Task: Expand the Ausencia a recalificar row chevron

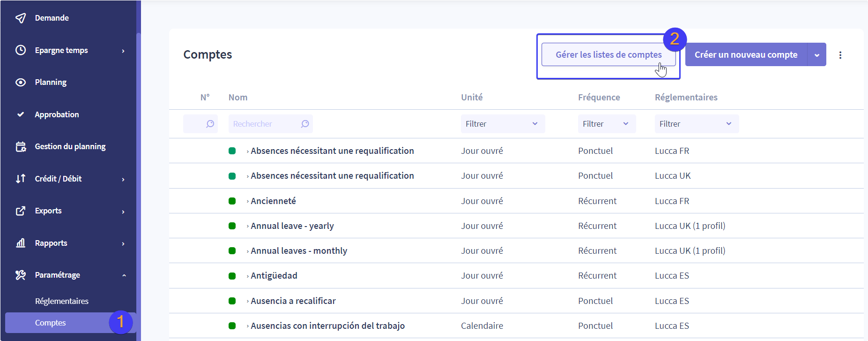Action: 247,302
